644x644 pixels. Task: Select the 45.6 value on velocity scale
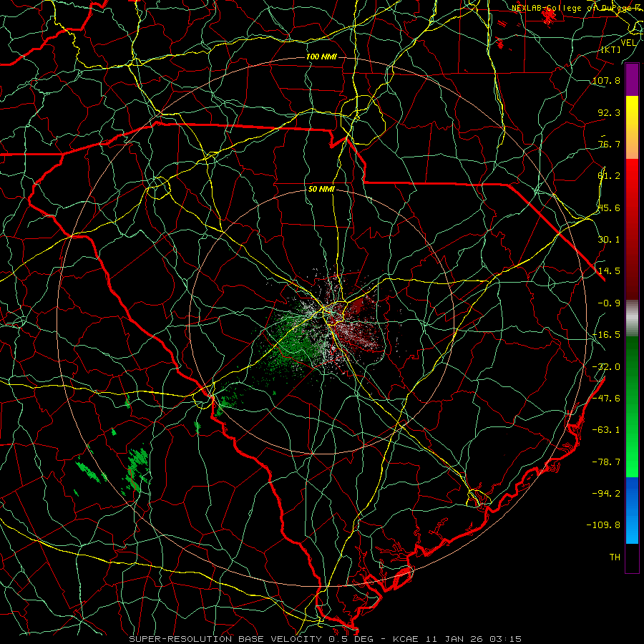[x=609, y=208]
